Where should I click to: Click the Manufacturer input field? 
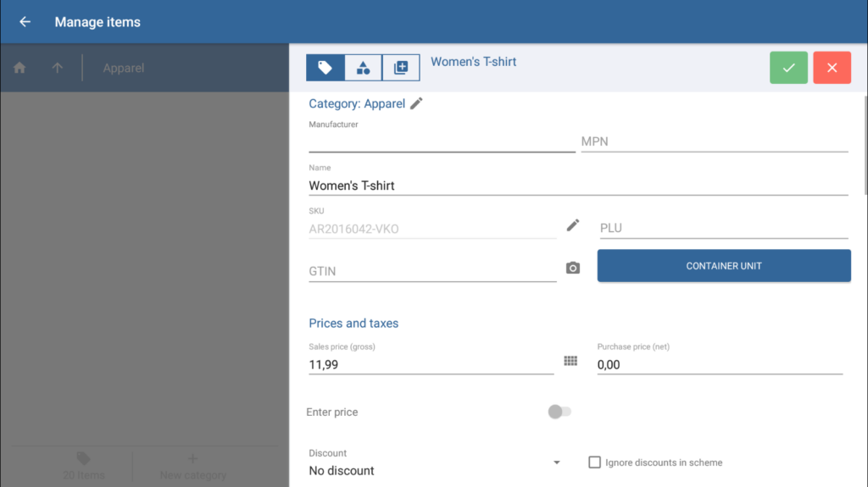[x=441, y=141]
